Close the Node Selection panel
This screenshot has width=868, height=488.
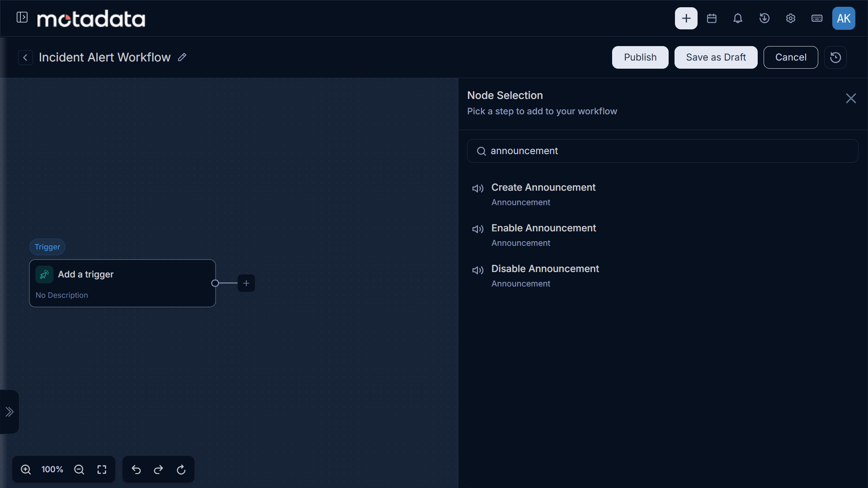(x=851, y=99)
